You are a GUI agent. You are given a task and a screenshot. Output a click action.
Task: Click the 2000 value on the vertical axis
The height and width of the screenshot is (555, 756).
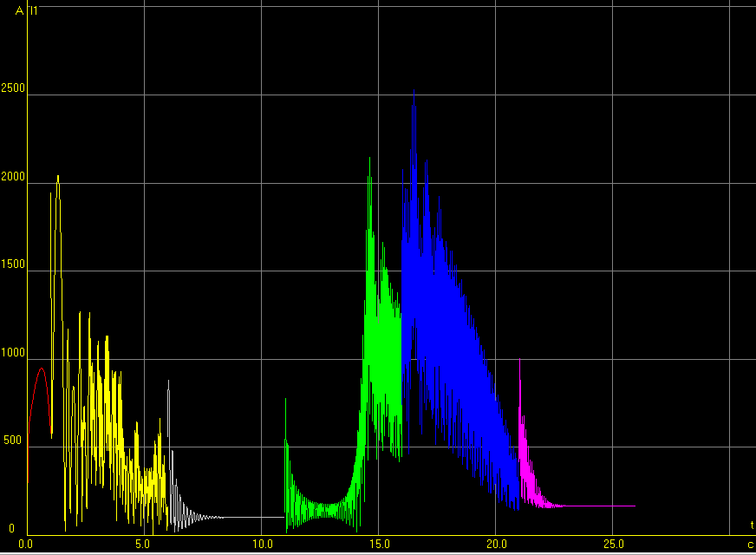click(x=13, y=177)
